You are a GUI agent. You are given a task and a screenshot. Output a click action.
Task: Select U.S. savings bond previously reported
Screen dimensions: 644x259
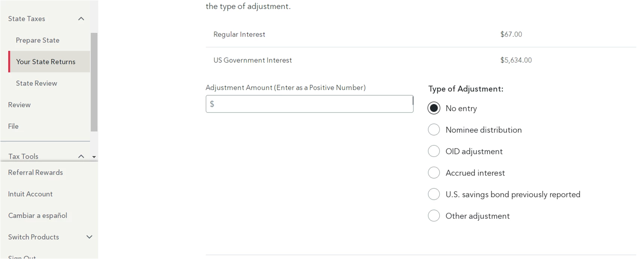tap(434, 194)
